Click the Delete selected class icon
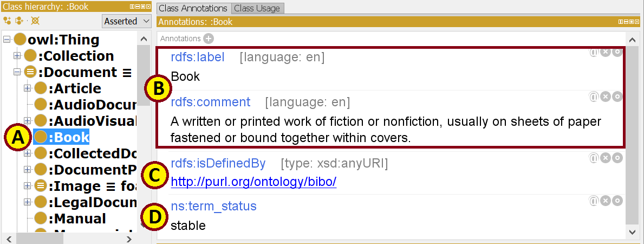 35,21
